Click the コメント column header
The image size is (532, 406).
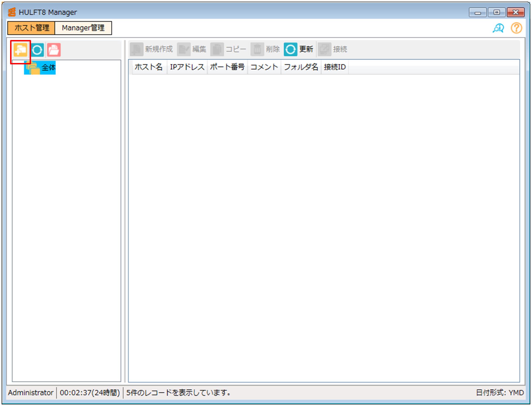point(264,67)
